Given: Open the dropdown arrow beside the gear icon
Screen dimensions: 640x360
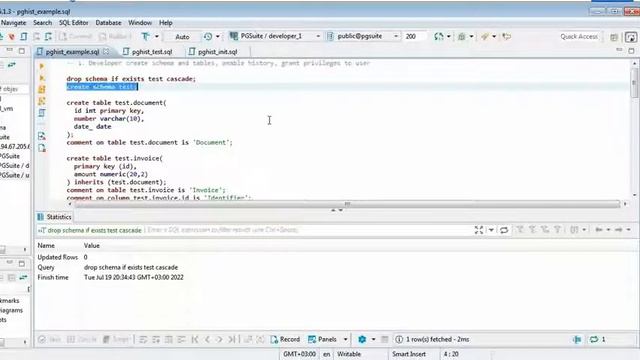Looking at the screenshot, I should click(x=373, y=339).
